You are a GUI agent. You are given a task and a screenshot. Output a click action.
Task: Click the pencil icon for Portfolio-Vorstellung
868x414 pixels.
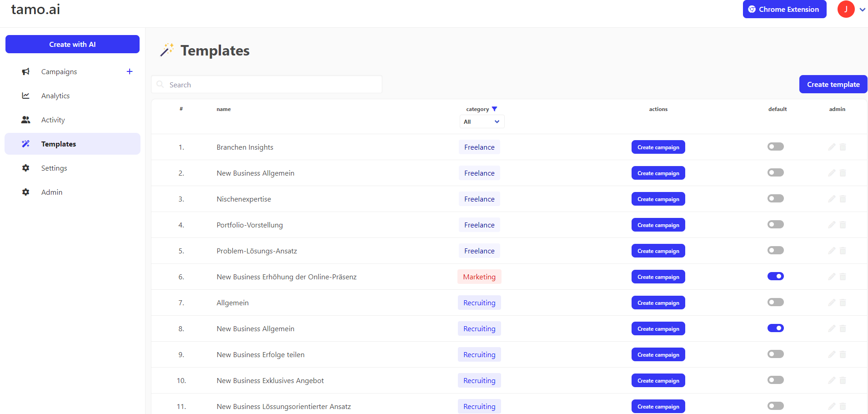832,225
